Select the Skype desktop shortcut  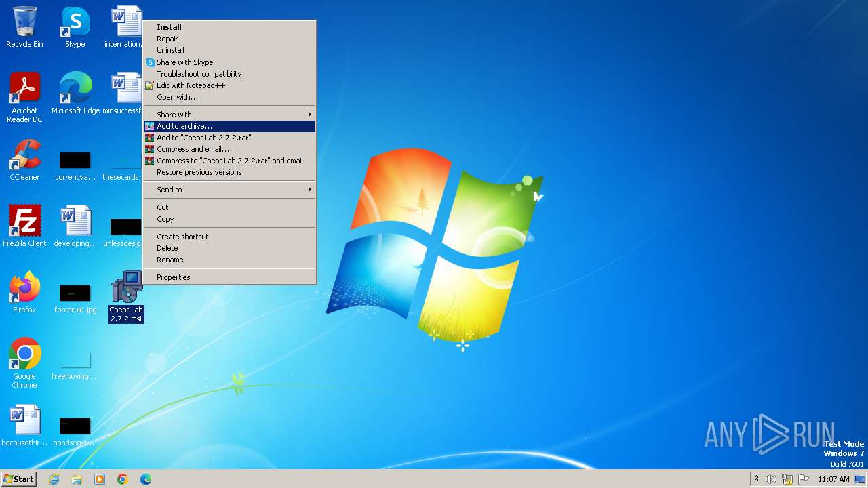75,27
